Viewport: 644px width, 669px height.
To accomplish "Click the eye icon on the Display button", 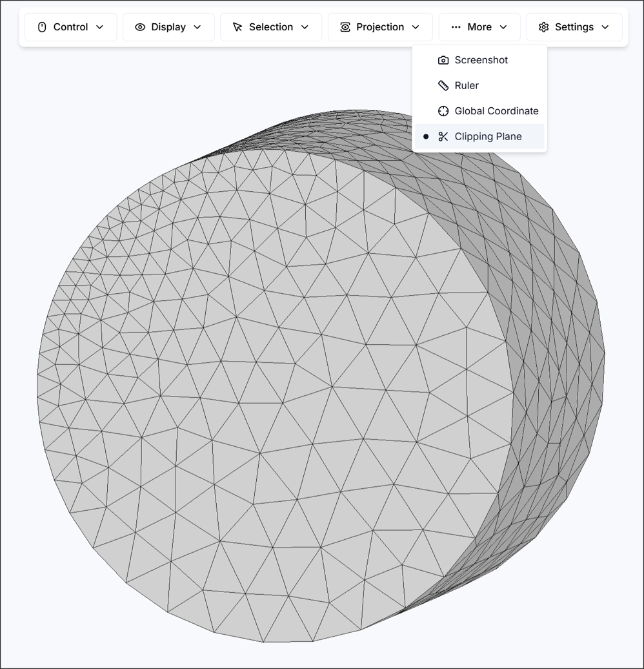I will [x=140, y=27].
